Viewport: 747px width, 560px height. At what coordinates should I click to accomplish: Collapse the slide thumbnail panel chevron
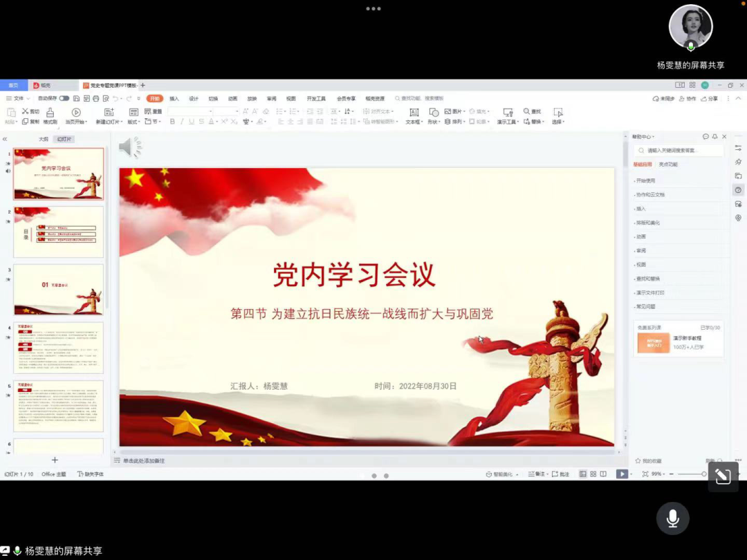(x=5, y=139)
